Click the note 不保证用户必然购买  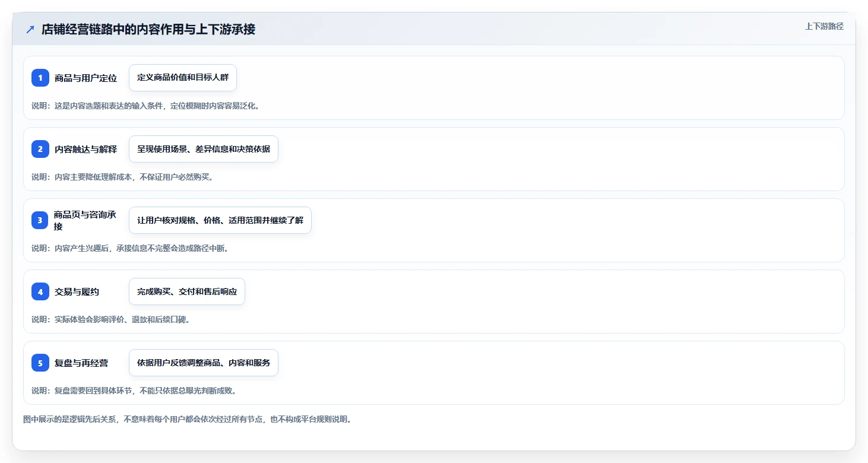click(122, 177)
